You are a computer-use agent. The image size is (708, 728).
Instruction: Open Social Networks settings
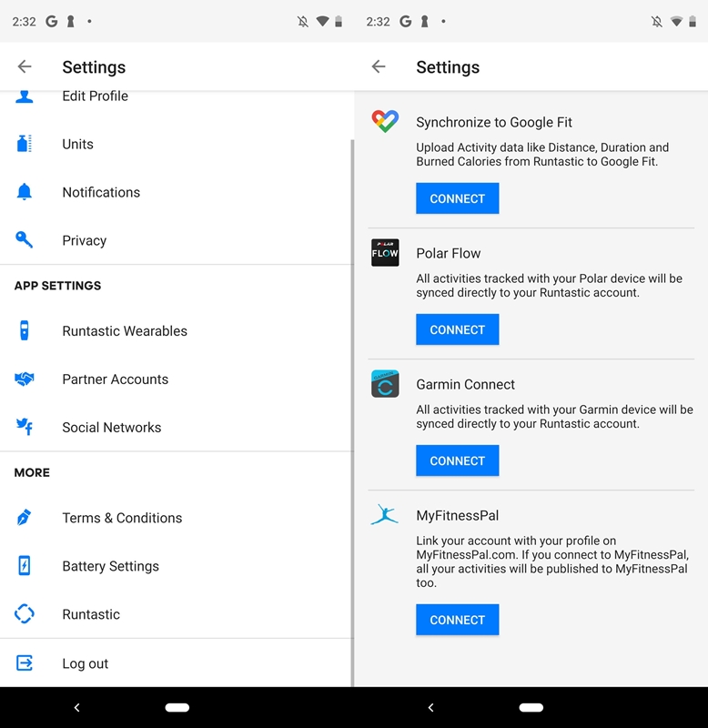tap(177, 427)
